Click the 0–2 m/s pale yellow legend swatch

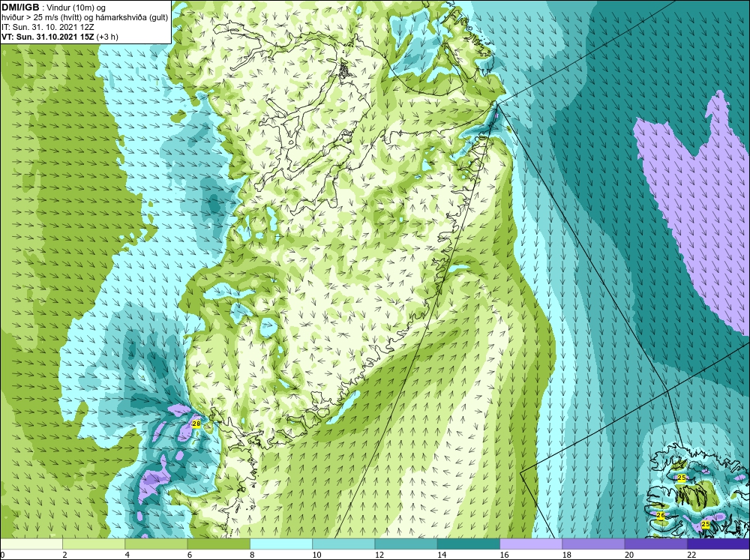pos(31,544)
